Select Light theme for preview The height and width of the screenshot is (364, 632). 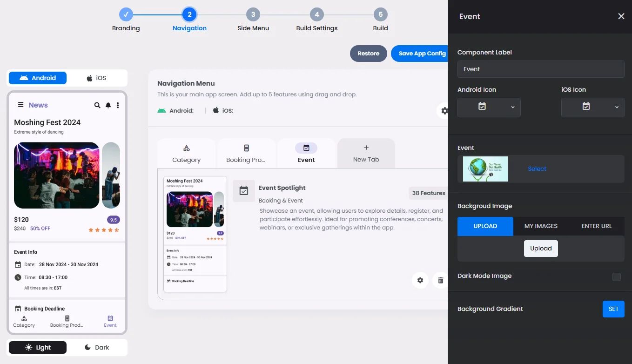[38, 347]
